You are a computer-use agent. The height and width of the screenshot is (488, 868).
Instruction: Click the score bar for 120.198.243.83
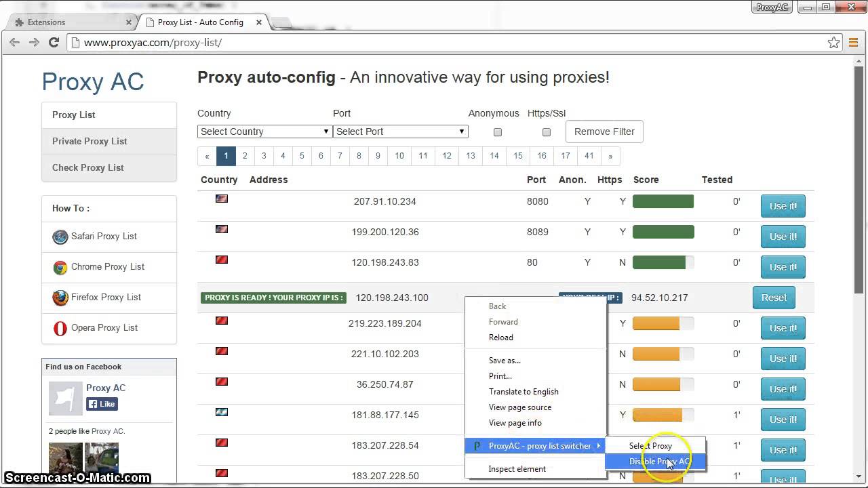[x=663, y=262]
